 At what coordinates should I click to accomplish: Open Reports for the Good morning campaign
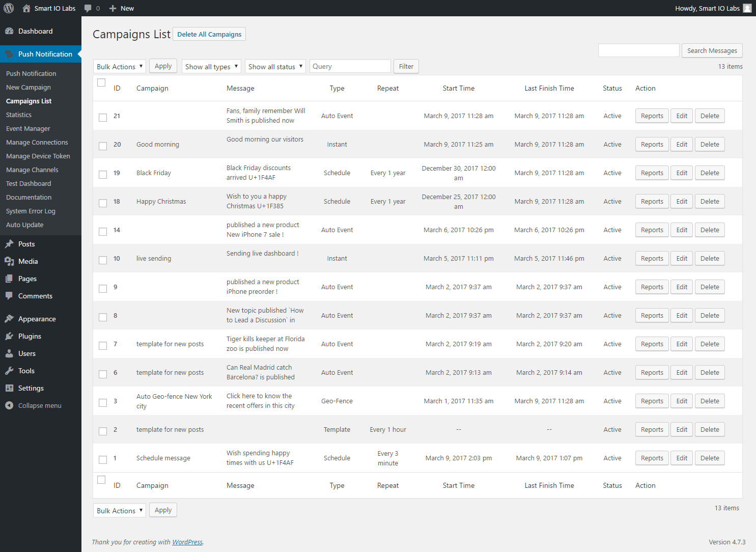point(652,145)
